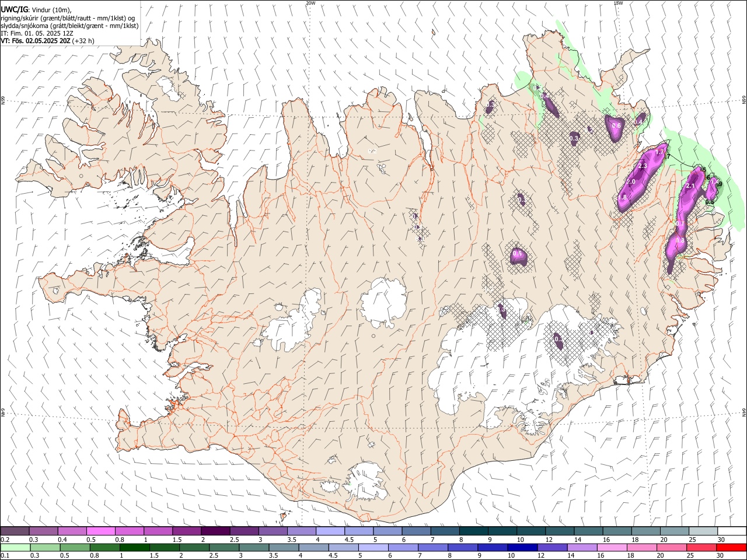Select upper-row swatch between 0.3 and 0.4
Screen dimensions: 747x560
tap(44, 531)
